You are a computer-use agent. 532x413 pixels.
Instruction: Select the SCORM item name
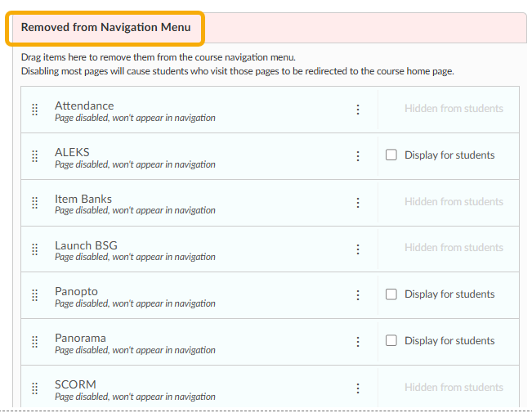click(75, 384)
